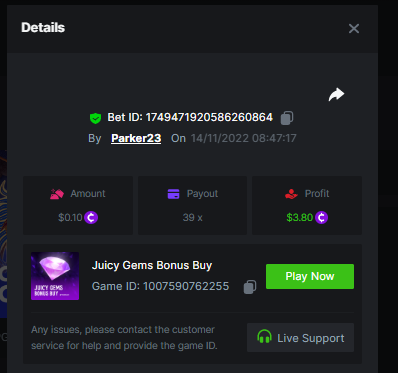The width and height of the screenshot is (398, 373).
Task: Copy the Game ID with copy icon
Action: tap(250, 287)
